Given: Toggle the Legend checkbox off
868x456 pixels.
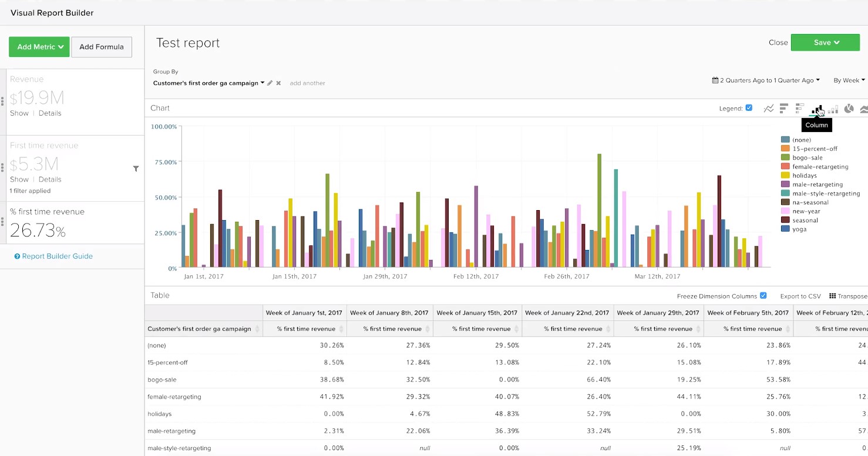Looking at the screenshot, I should tap(749, 108).
